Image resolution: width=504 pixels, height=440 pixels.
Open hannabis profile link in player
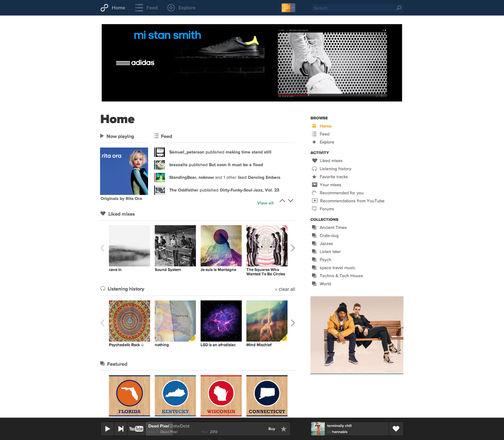[x=340, y=432]
